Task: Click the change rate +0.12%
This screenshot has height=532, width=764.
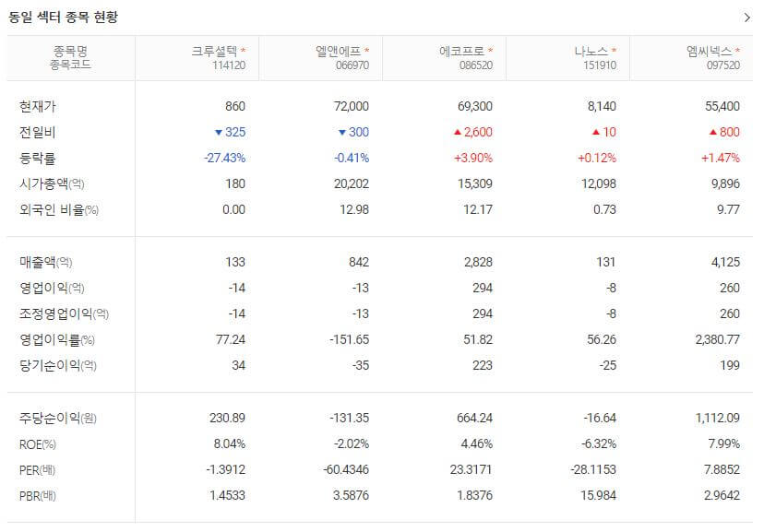Action: pos(597,158)
